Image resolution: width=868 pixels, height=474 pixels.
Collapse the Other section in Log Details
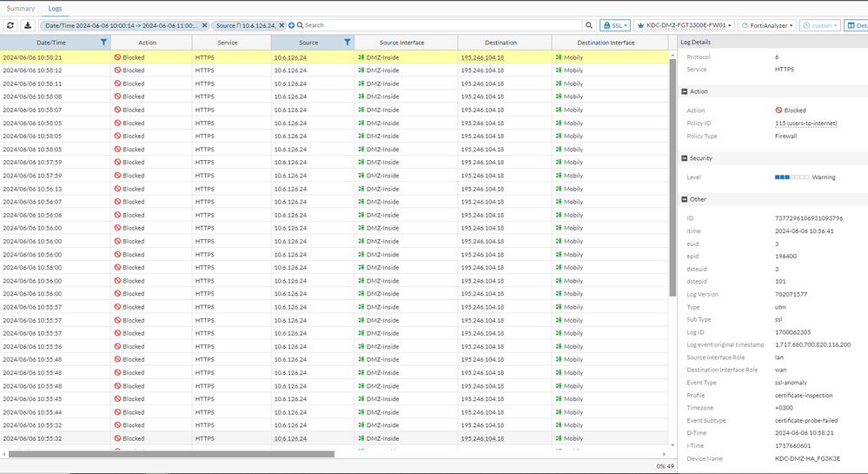(x=685, y=199)
